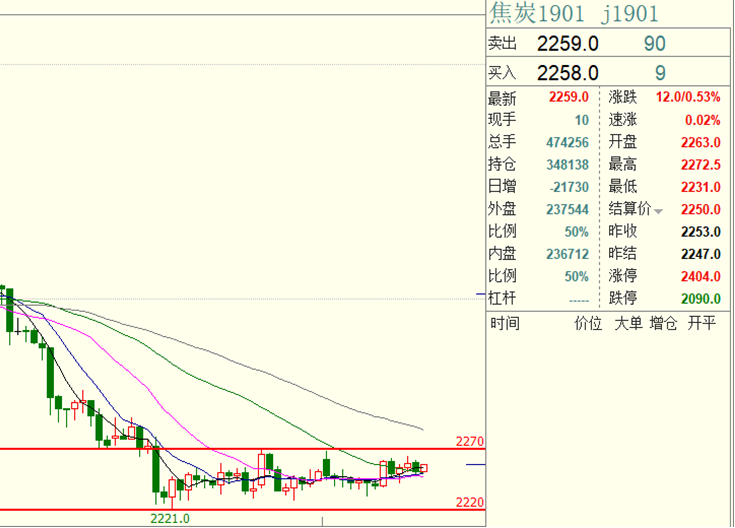Select the 速涨 value 0.02%
Viewport: 735px width, 528px height.
703,120
